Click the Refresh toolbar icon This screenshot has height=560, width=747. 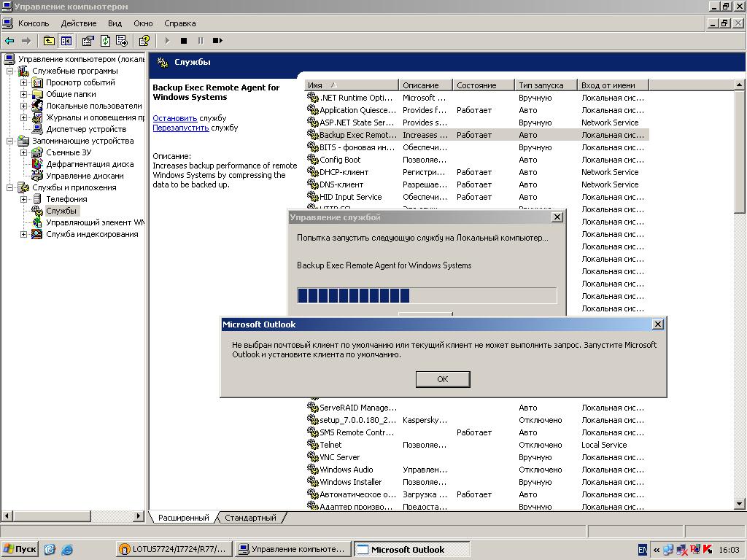click(105, 41)
